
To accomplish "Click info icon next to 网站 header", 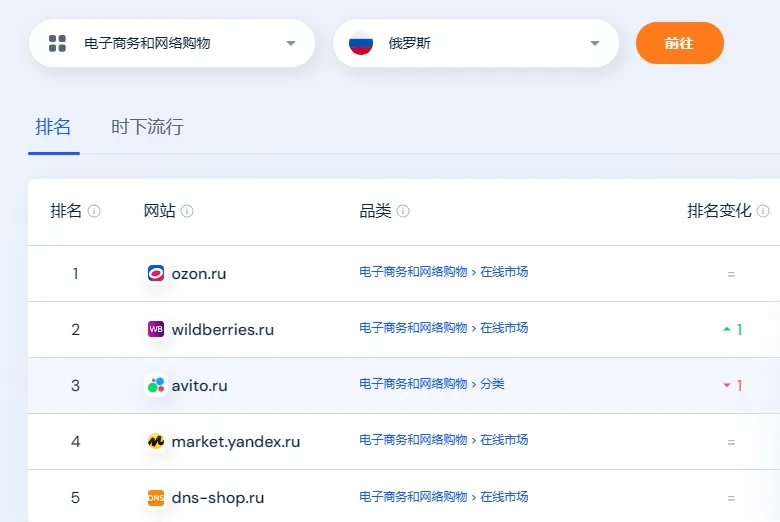I will [x=187, y=211].
